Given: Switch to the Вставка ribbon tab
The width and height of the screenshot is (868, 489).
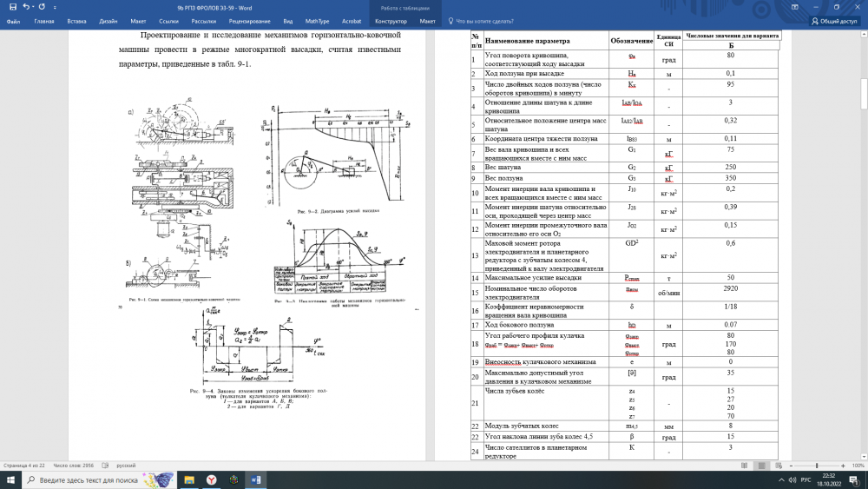Looking at the screenshot, I should click(x=76, y=20).
